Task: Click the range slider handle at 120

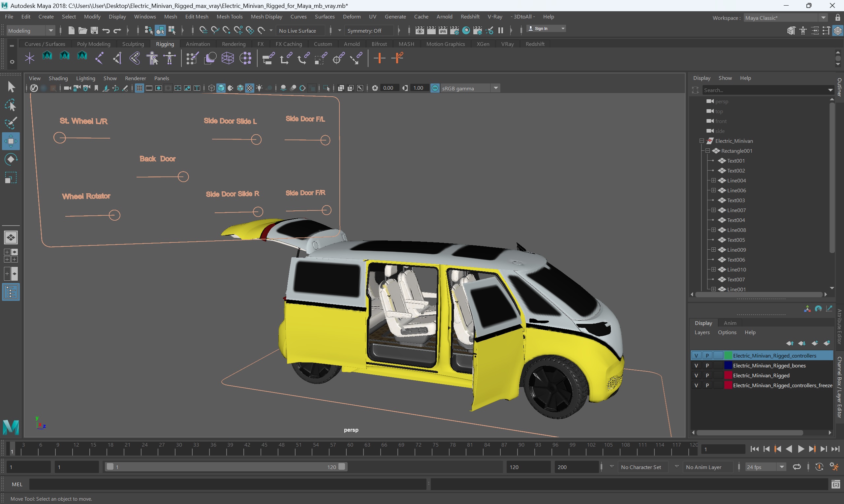Action: (x=342, y=467)
